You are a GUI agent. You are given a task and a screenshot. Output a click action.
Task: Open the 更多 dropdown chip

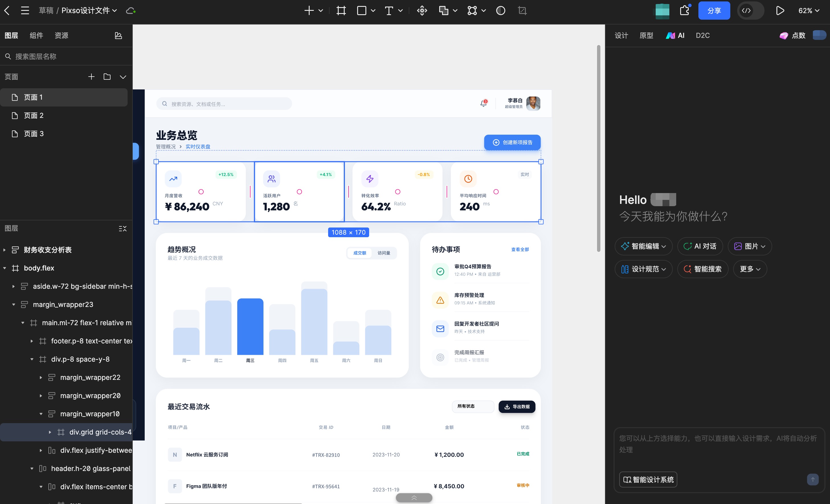(x=750, y=269)
